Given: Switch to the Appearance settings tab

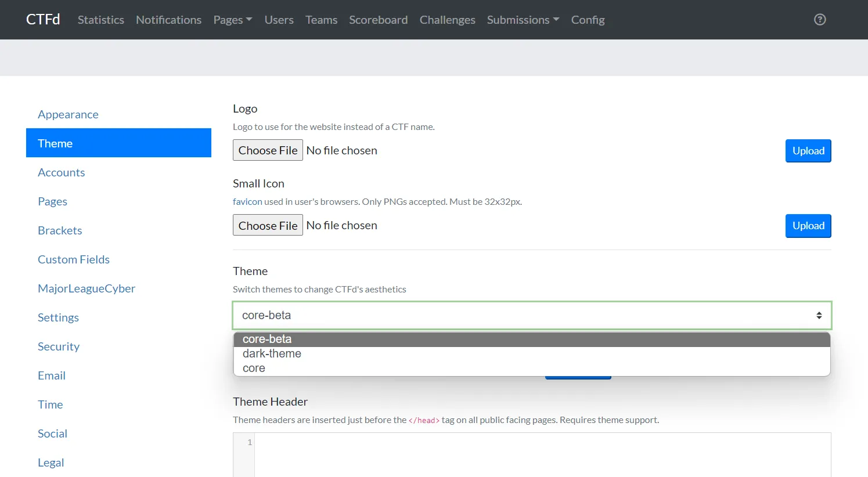Looking at the screenshot, I should (68, 114).
